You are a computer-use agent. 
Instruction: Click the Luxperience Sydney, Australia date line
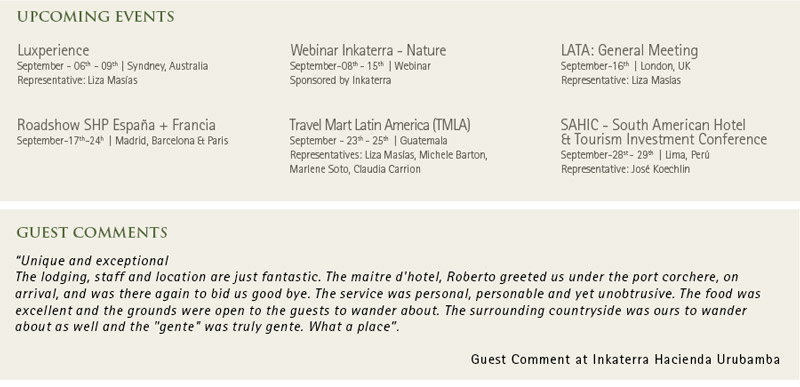pyautogui.click(x=112, y=66)
